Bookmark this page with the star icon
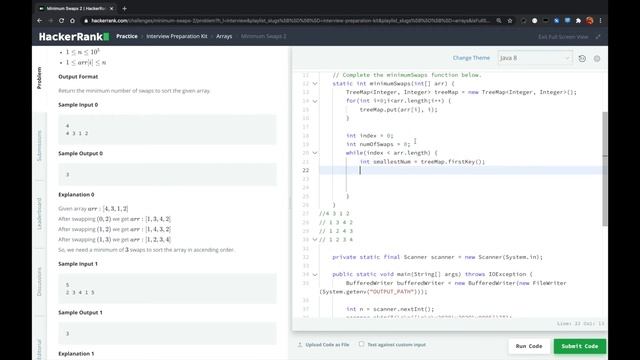 510,20
